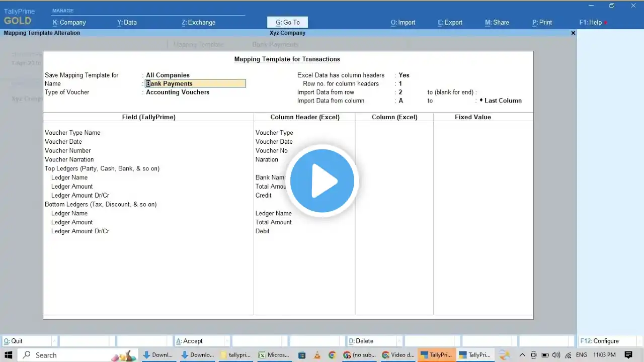
Task: Open the tallyprime folder in taskbar
Action: coord(236,355)
